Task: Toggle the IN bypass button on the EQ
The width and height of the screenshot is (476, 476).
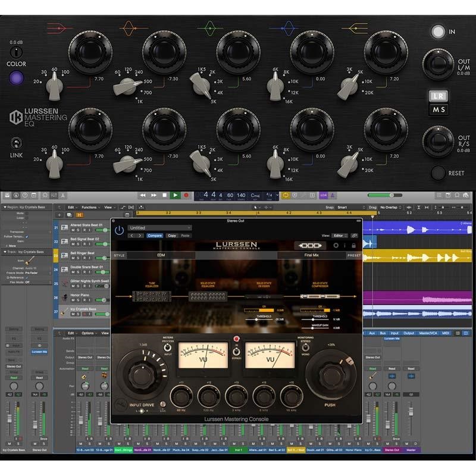Action: (x=438, y=32)
